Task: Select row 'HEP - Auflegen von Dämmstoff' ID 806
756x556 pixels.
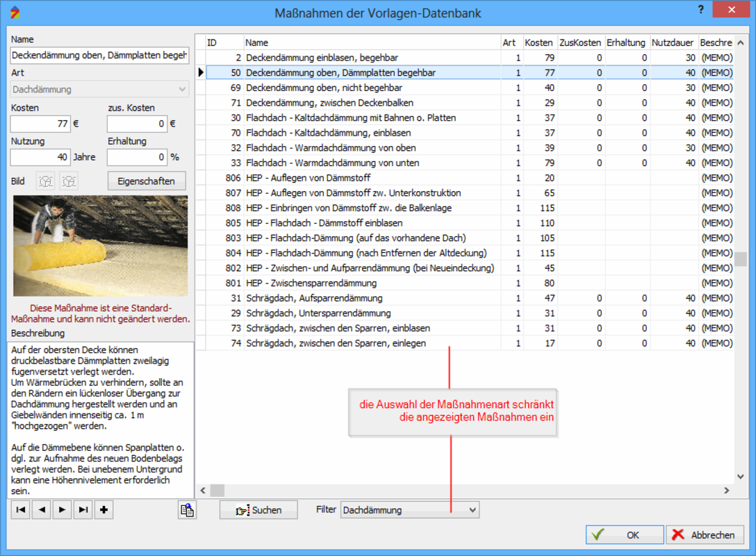Action: 470,178
